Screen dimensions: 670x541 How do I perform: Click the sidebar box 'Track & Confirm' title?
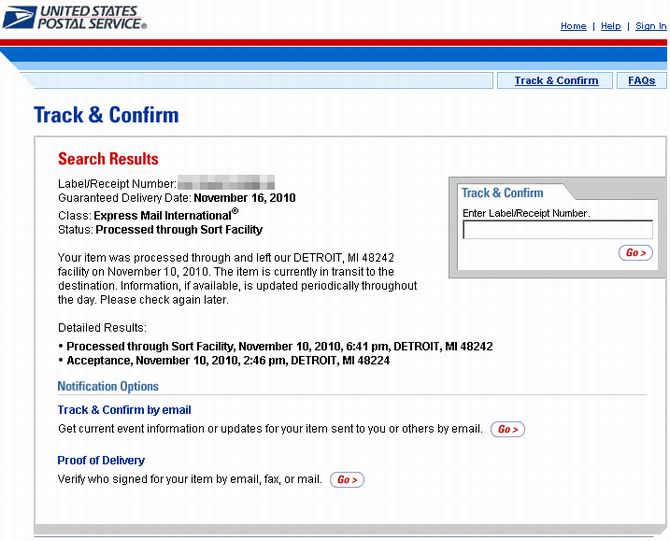pyautogui.click(x=502, y=193)
